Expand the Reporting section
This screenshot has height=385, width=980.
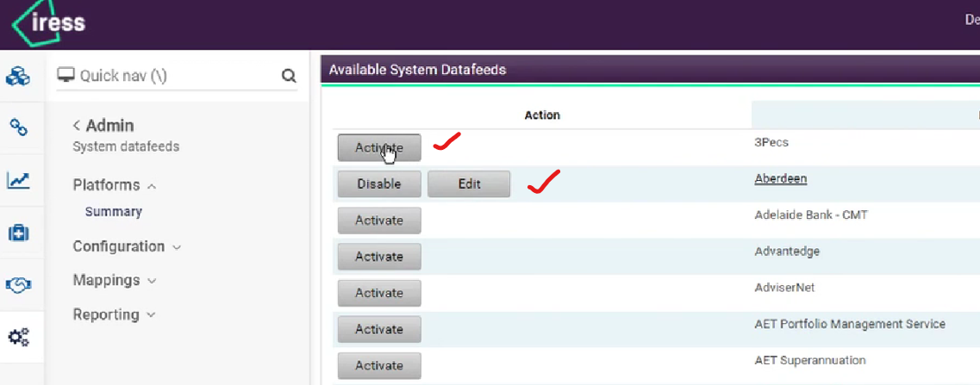tap(115, 314)
